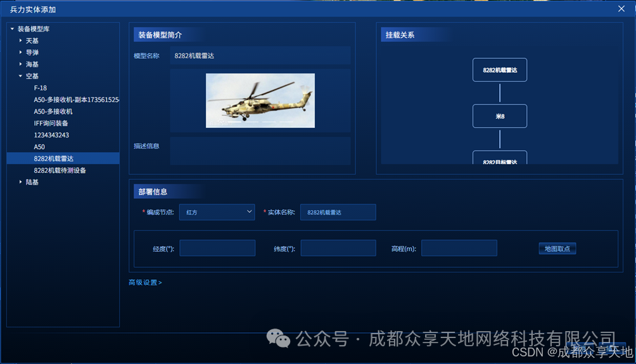The height and width of the screenshot is (364, 636).
Task: Click the 高程(m) input field
Action: (459, 248)
